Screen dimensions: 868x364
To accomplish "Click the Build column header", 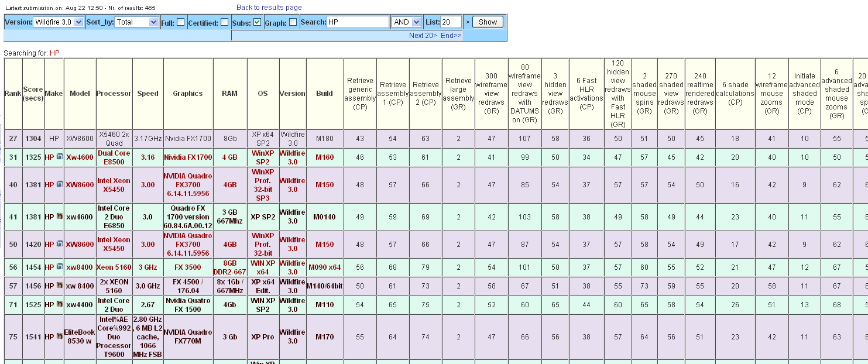I will [x=325, y=94].
